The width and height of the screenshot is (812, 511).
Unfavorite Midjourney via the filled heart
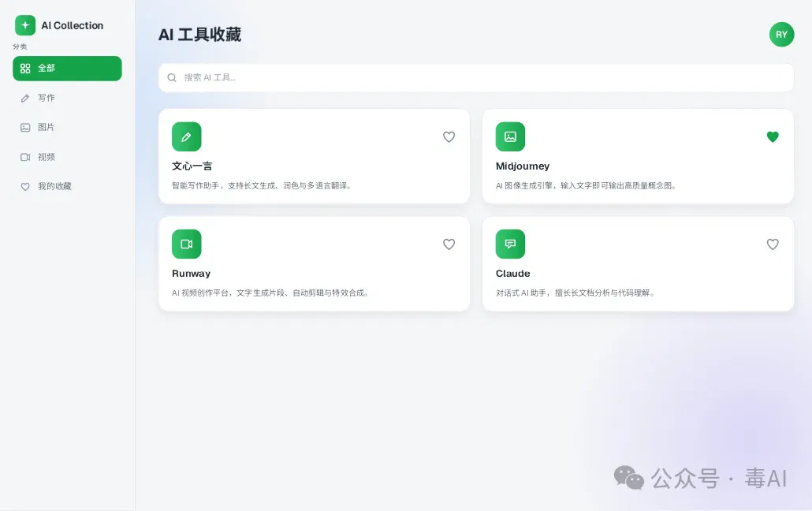tap(773, 137)
